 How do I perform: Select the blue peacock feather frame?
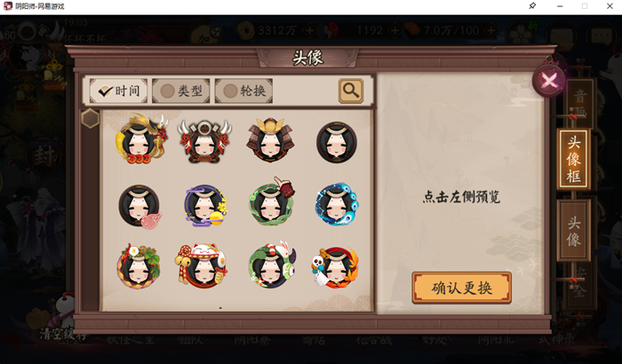[337, 204]
